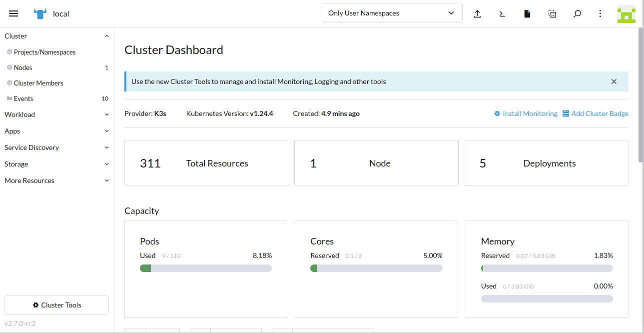Open the resource search magnifier icon
644x333 pixels.
pyautogui.click(x=577, y=14)
